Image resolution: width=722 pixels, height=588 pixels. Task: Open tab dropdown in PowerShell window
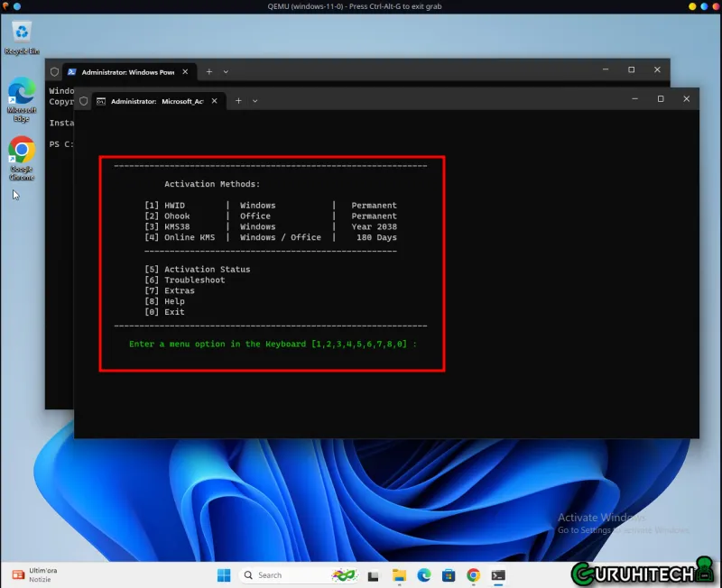[x=226, y=72]
